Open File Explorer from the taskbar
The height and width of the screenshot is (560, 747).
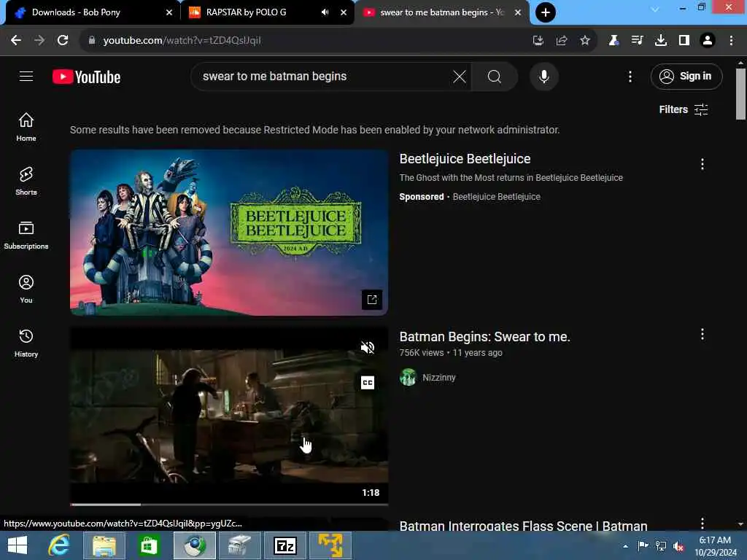point(104,545)
